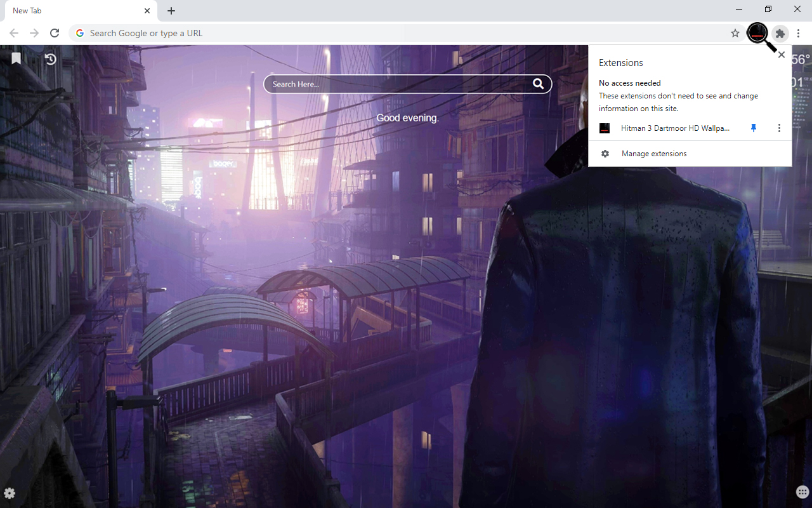
Task: Click the pinned Hitman extension icon in toolbar
Action: tap(757, 33)
